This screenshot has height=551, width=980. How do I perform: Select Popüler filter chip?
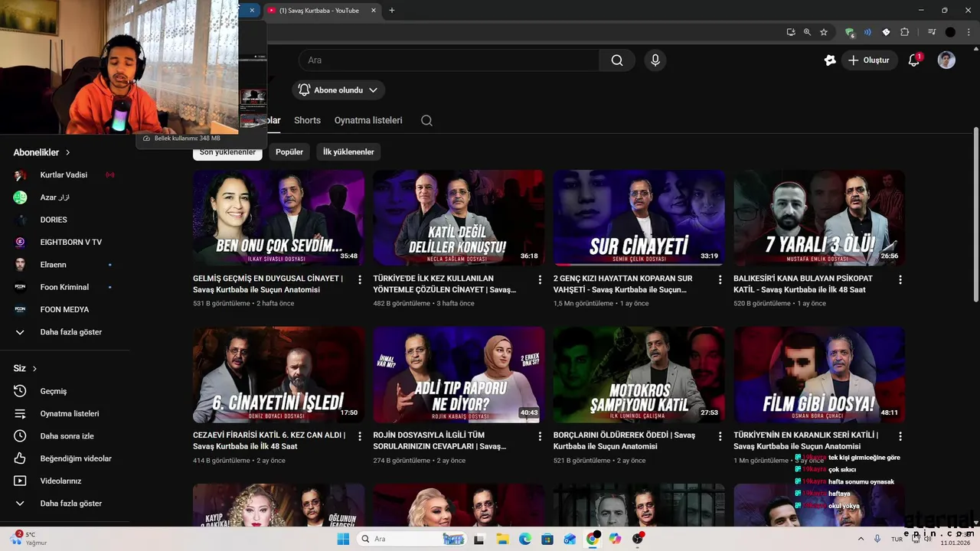[x=289, y=152]
